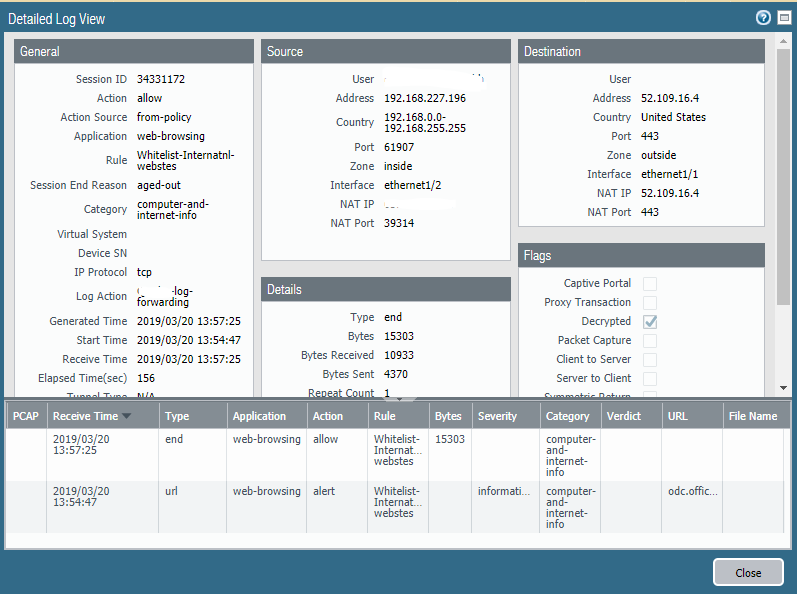Image resolution: width=797 pixels, height=594 pixels.
Task: Click the PCAP column header
Action: [x=25, y=416]
